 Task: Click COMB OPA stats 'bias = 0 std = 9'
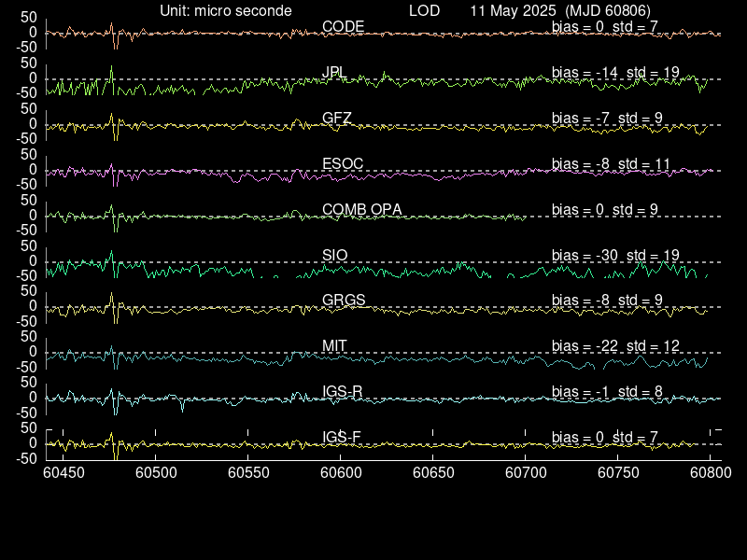(x=605, y=209)
